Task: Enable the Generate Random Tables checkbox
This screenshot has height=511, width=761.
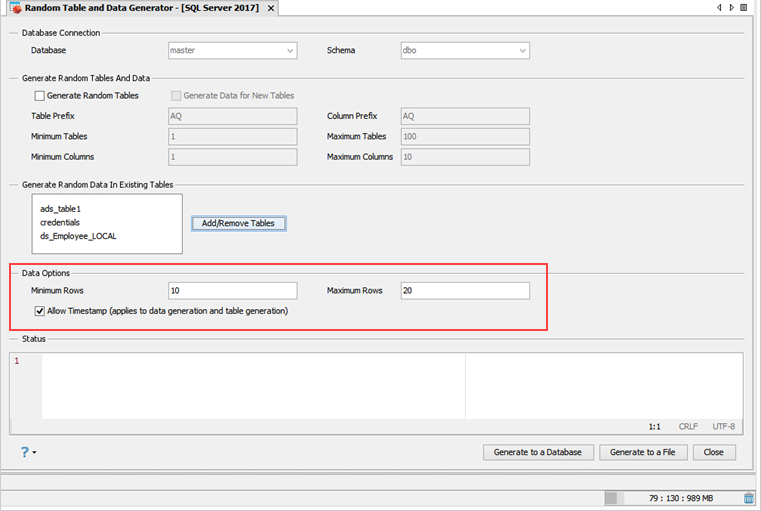Action: (39, 96)
